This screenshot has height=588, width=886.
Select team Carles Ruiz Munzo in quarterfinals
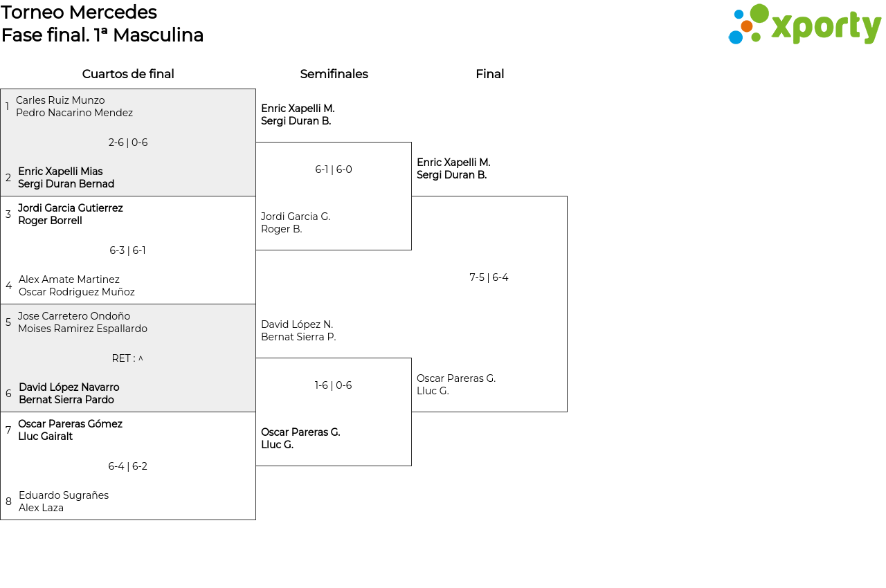pyautogui.click(x=74, y=107)
